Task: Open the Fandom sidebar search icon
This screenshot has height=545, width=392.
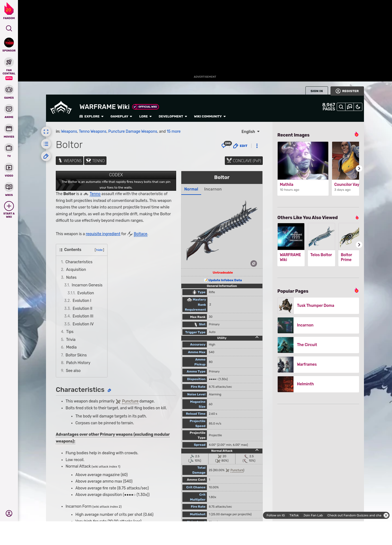Action: pyautogui.click(x=9, y=28)
